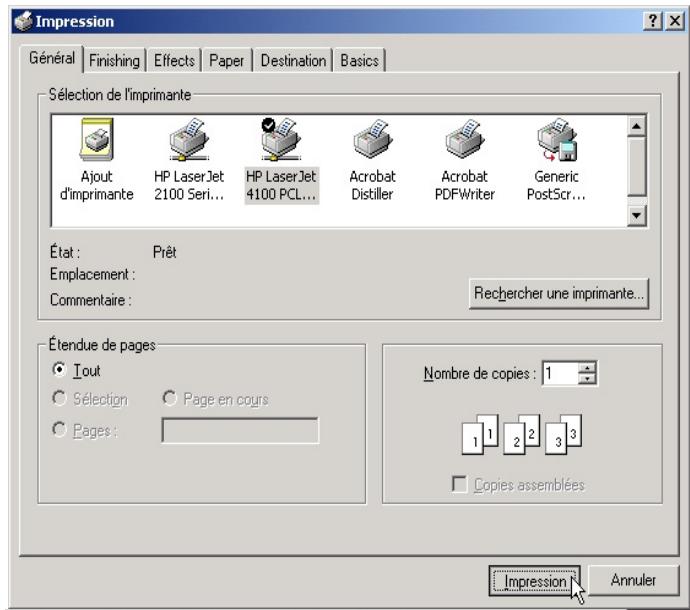Click the Emplacement label
690x610 pixels.
pyautogui.click(x=92, y=274)
